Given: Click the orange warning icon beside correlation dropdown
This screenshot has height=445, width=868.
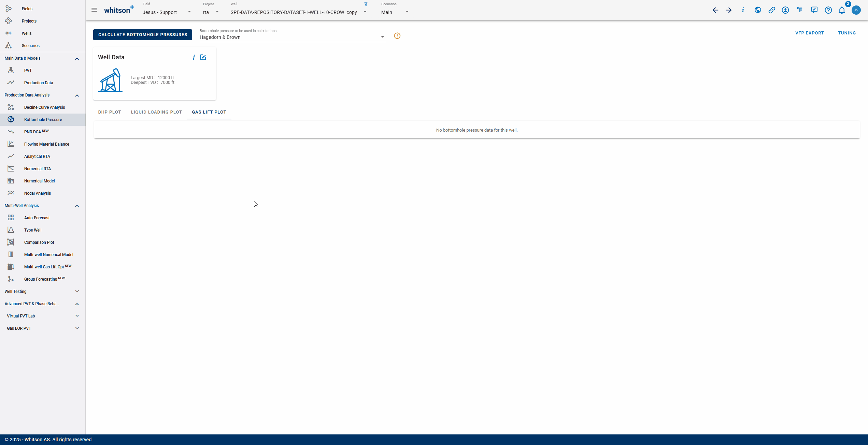Looking at the screenshot, I should click(x=397, y=36).
